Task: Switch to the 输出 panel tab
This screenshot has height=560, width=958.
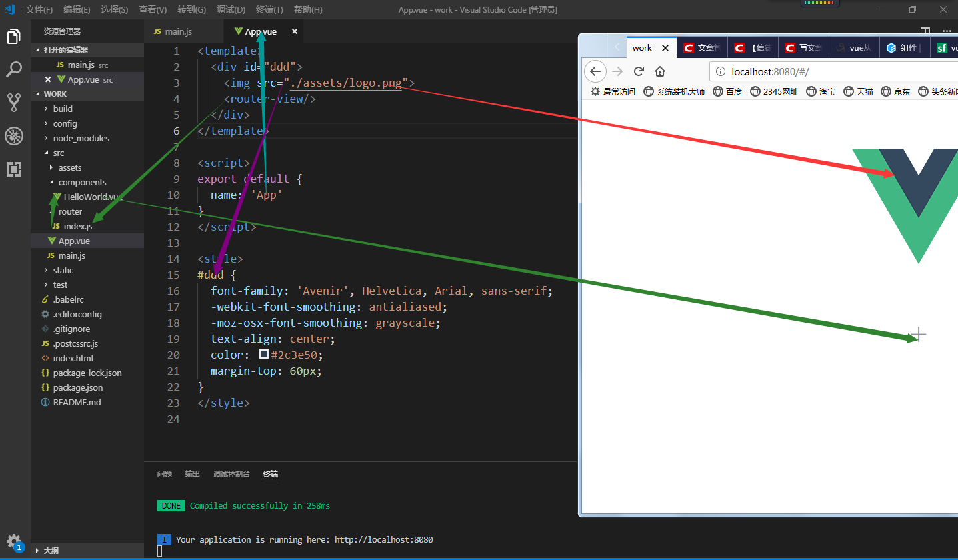Action: coord(192,474)
